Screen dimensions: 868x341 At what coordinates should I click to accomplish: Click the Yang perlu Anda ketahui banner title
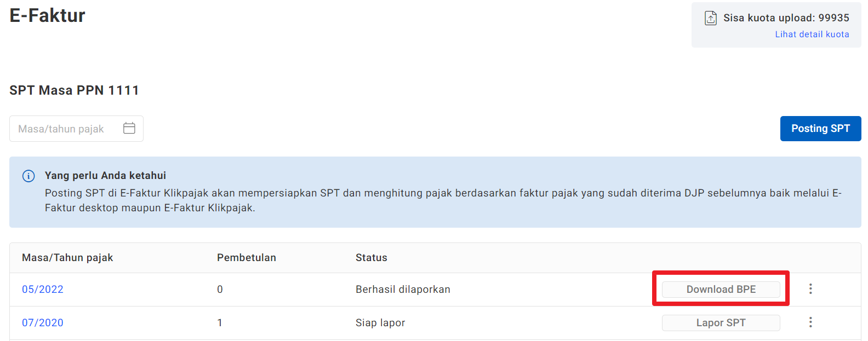pos(105,176)
